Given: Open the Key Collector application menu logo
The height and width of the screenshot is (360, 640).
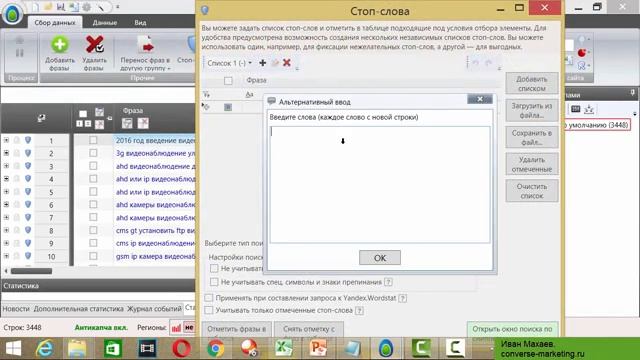Looking at the screenshot, I should coord(12,13).
